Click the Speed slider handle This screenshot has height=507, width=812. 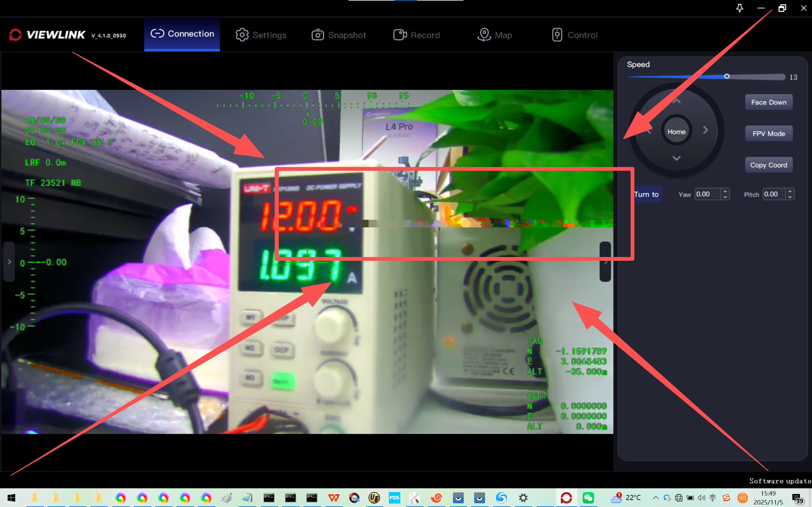726,76
